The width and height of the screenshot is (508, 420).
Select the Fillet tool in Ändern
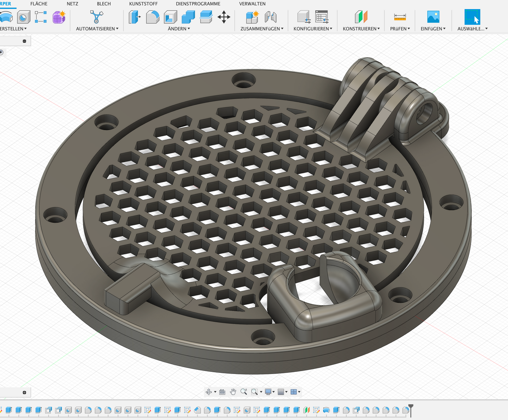click(x=153, y=17)
